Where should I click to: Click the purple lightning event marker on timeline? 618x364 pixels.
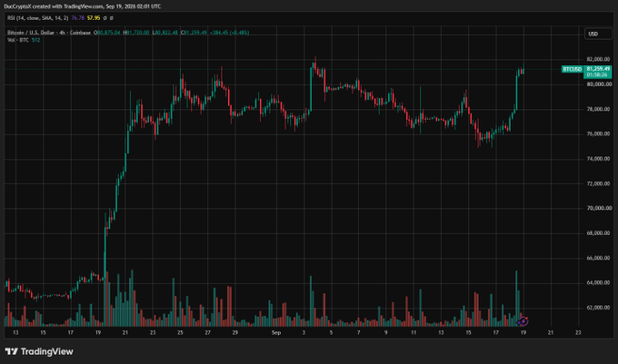523,321
